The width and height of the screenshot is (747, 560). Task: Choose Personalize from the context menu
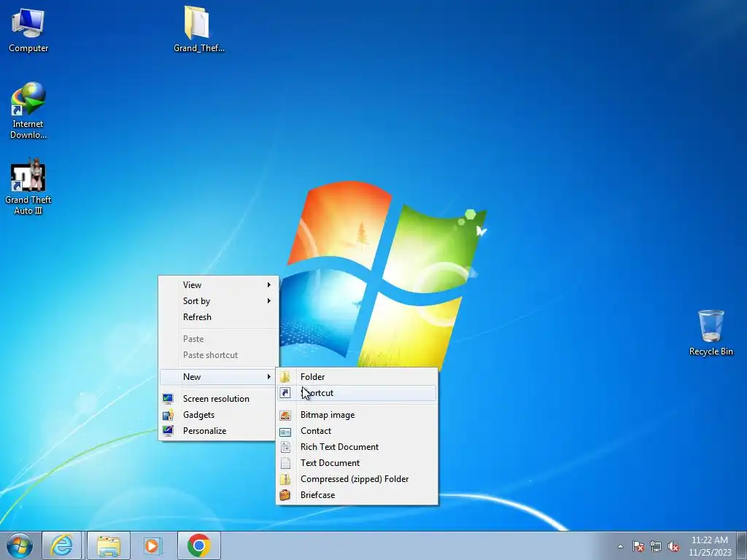(219, 431)
